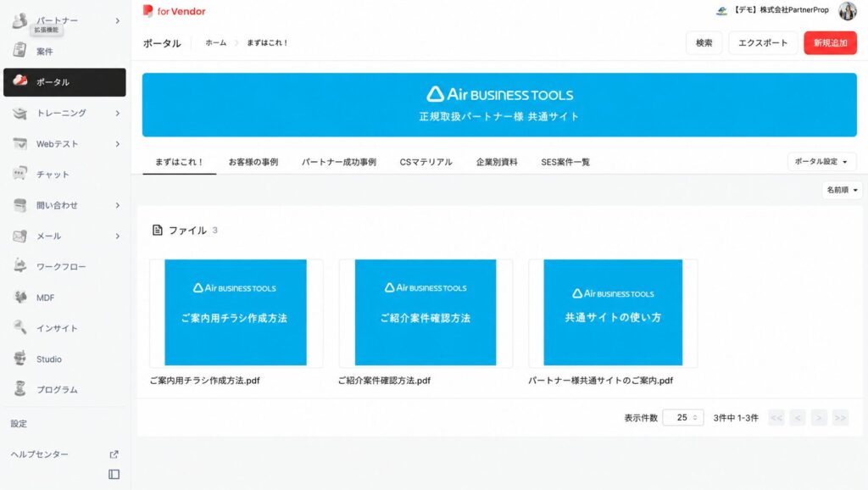This screenshot has width=868, height=490.
Task: Click the for Vendor logo
Action: pos(174,11)
